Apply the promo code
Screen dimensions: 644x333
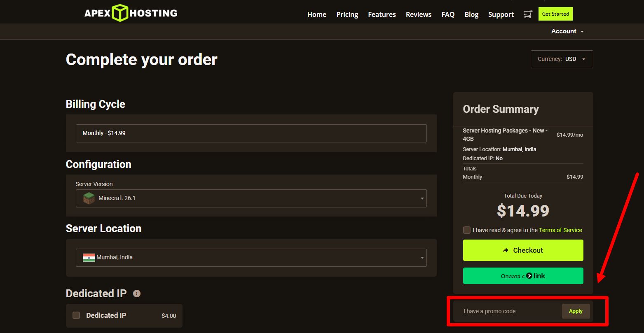click(x=576, y=311)
